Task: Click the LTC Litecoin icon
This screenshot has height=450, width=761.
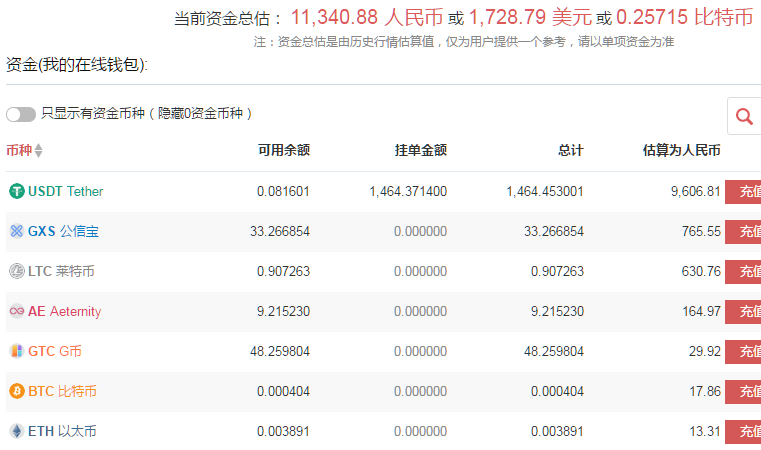Action: coord(17,271)
